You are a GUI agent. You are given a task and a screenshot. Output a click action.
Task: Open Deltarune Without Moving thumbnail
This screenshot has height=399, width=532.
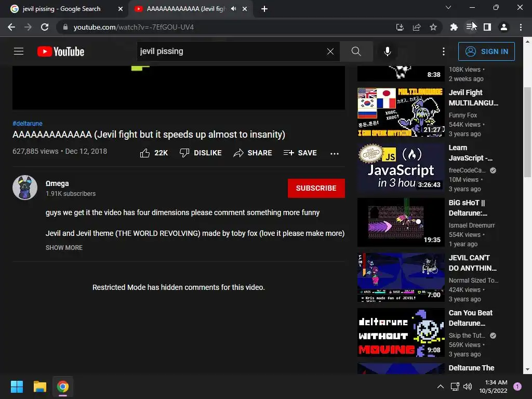pyautogui.click(x=401, y=332)
